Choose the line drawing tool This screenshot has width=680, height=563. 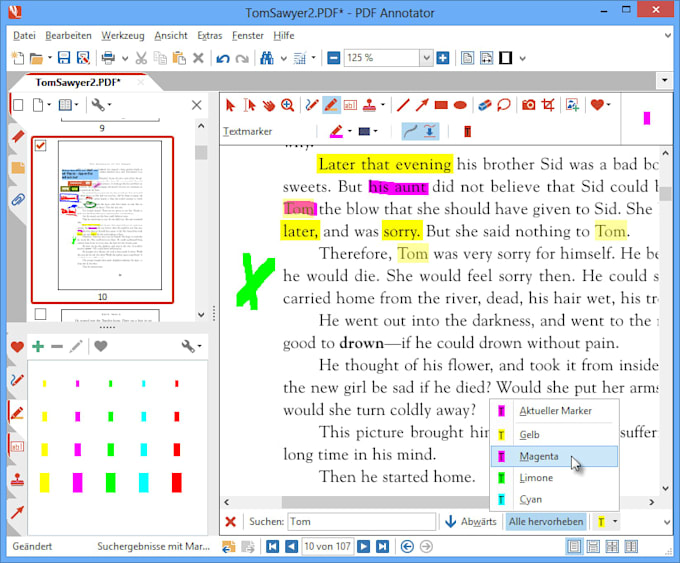403,105
